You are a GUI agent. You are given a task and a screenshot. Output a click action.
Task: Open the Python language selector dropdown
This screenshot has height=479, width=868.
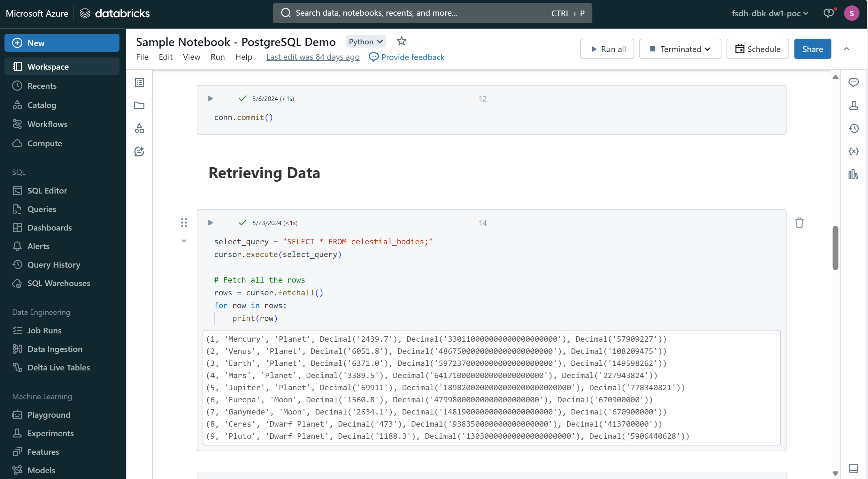click(365, 41)
